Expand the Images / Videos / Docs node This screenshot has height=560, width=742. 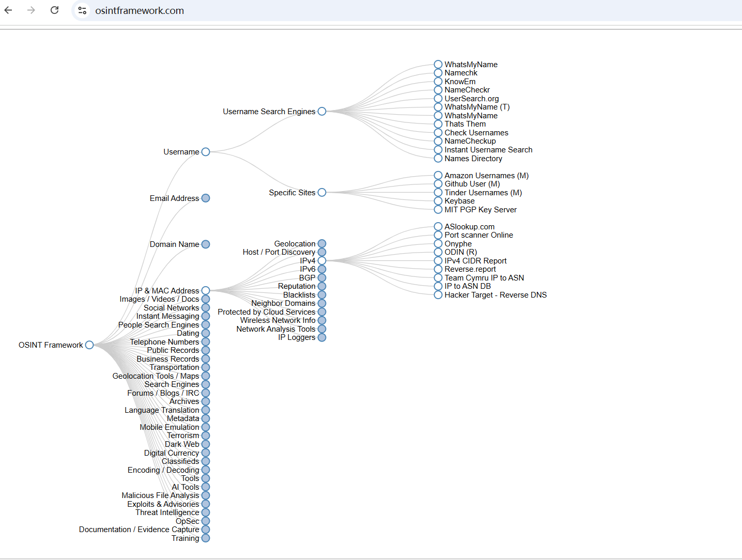pyautogui.click(x=206, y=299)
